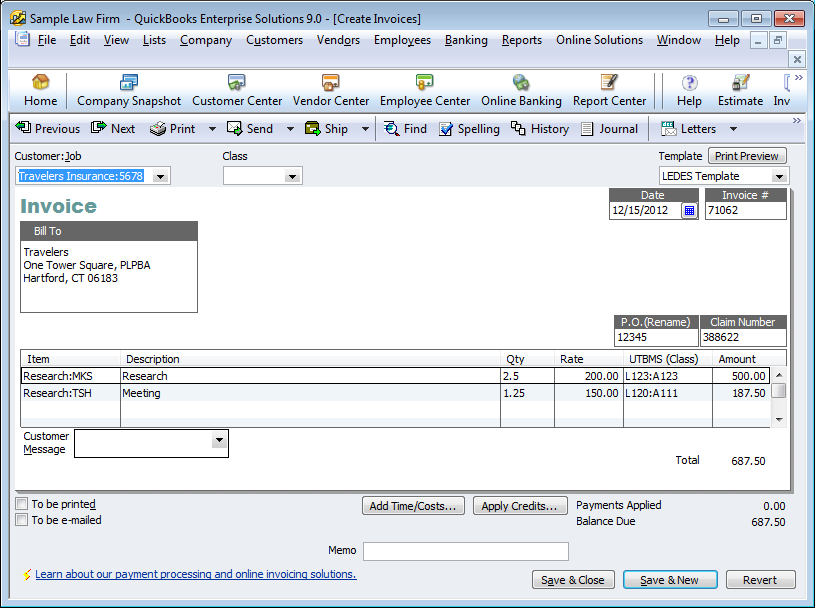Screen dimensions: 815x608
Task: Open the Home icon in toolbar
Action: pos(41,90)
